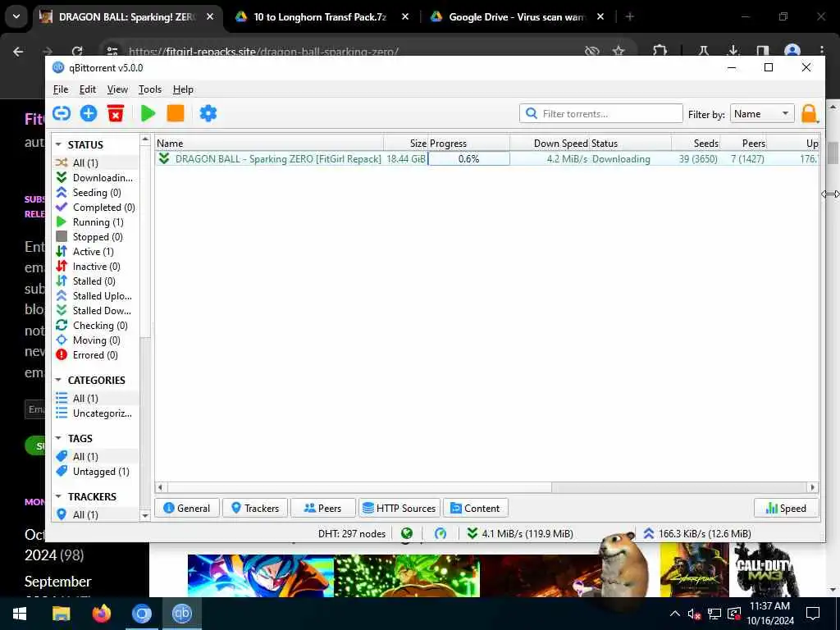The height and width of the screenshot is (630, 840).
Task: Open Options with the blue gear icon
Action: pyautogui.click(x=208, y=113)
